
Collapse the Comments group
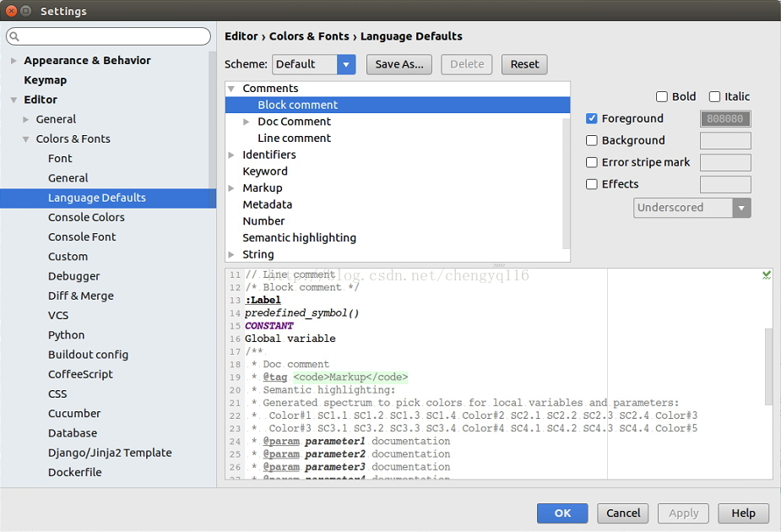pyautogui.click(x=231, y=88)
